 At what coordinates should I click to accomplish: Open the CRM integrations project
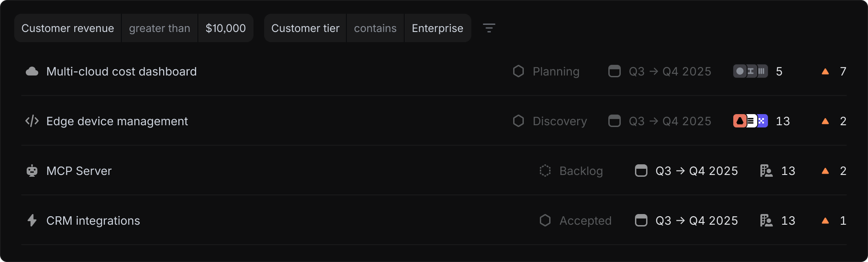click(93, 220)
